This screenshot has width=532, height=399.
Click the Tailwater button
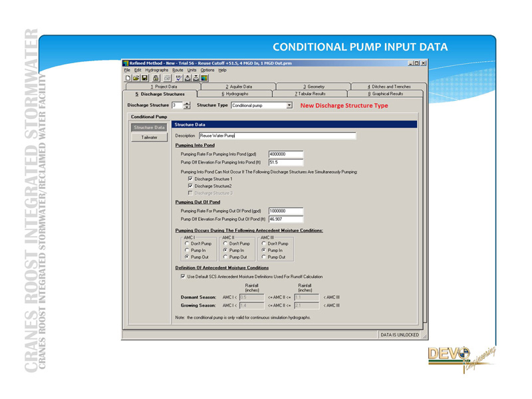click(149, 138)
